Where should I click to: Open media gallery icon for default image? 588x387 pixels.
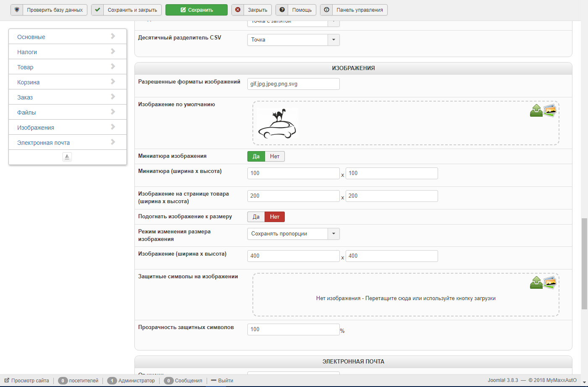[x=550, y=110]
